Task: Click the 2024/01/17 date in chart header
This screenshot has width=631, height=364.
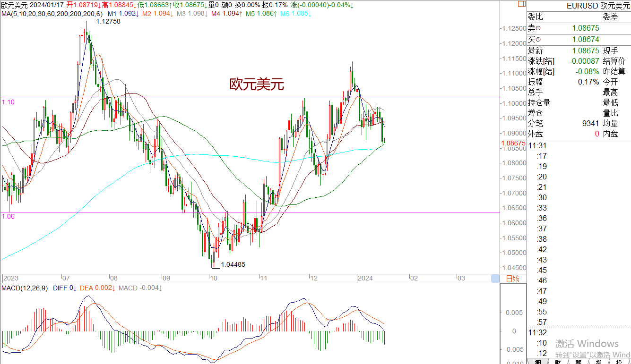Action: click(x=48, y=5)
